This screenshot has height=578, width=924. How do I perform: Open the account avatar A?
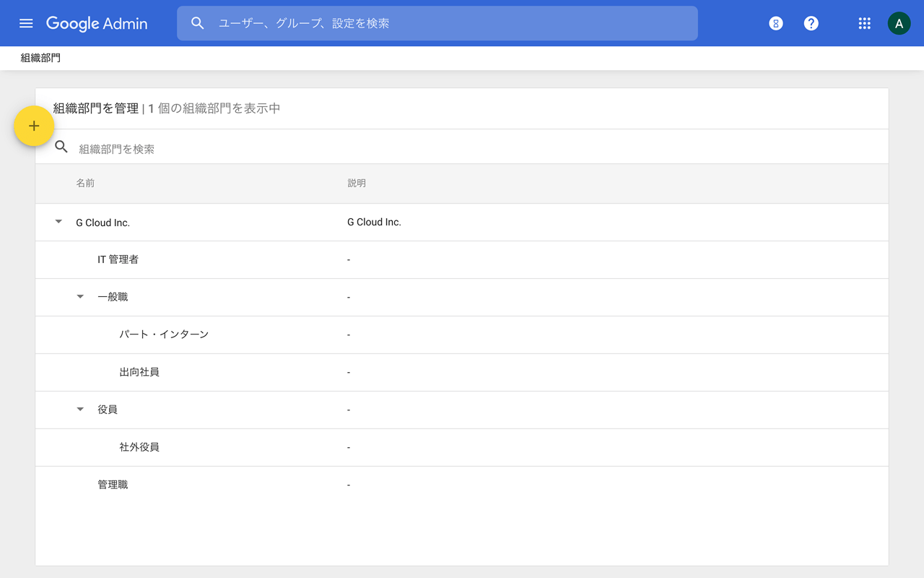click(899, 23)
